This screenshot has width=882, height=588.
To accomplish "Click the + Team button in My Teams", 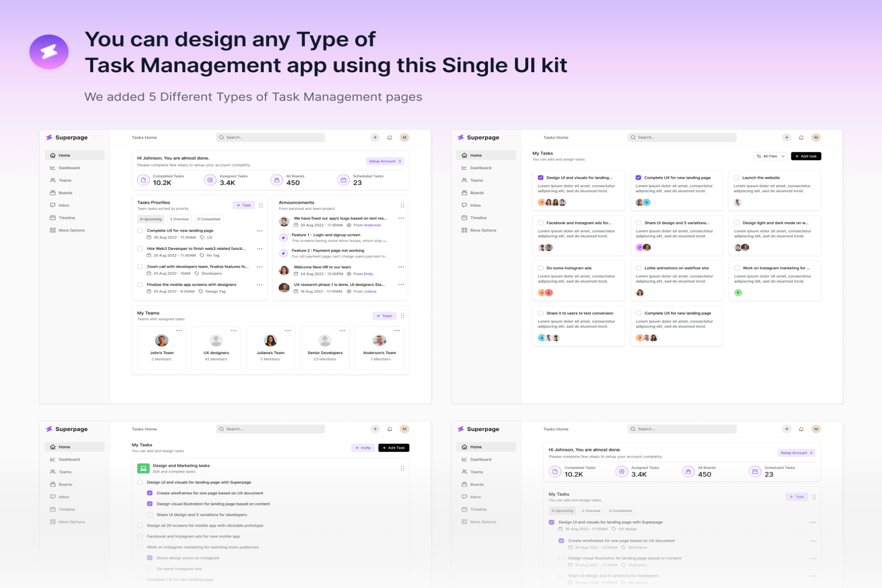I will click(384, 316).
